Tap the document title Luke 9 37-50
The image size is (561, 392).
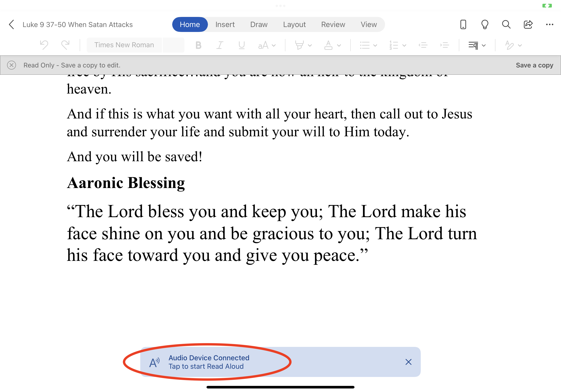78,25
